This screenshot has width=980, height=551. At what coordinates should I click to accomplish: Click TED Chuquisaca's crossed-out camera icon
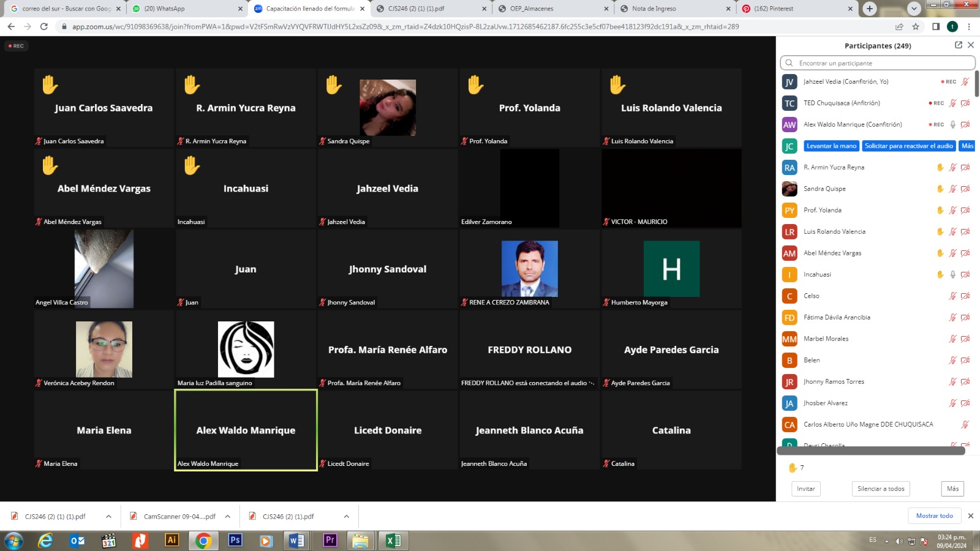pos(965,103)
